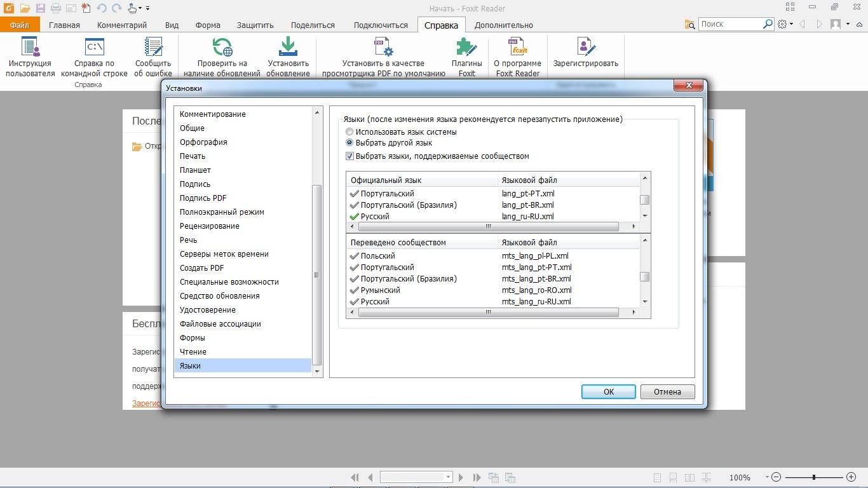Click the folder search icon beside Поиск
868x488 pixels.
pyautogui.click(x=690, y=24)
